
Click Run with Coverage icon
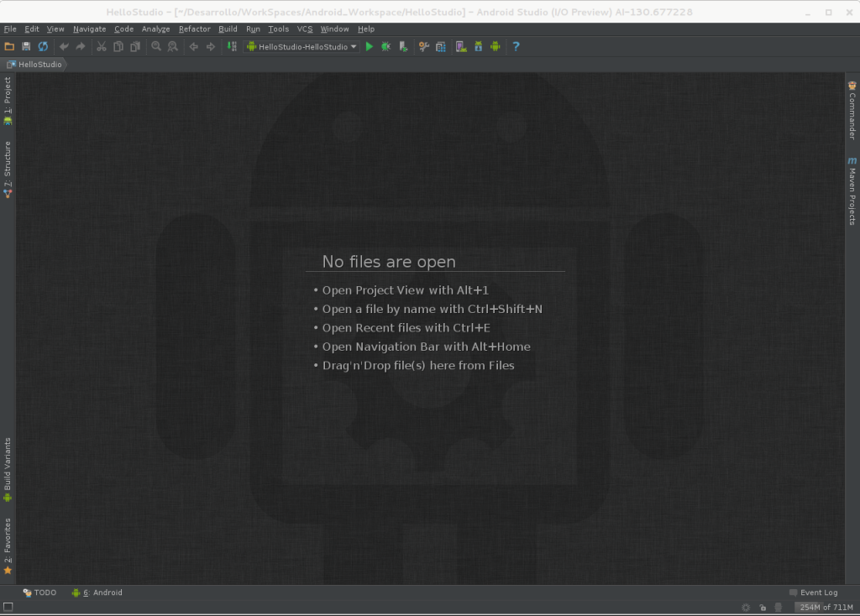coord(403,47)
